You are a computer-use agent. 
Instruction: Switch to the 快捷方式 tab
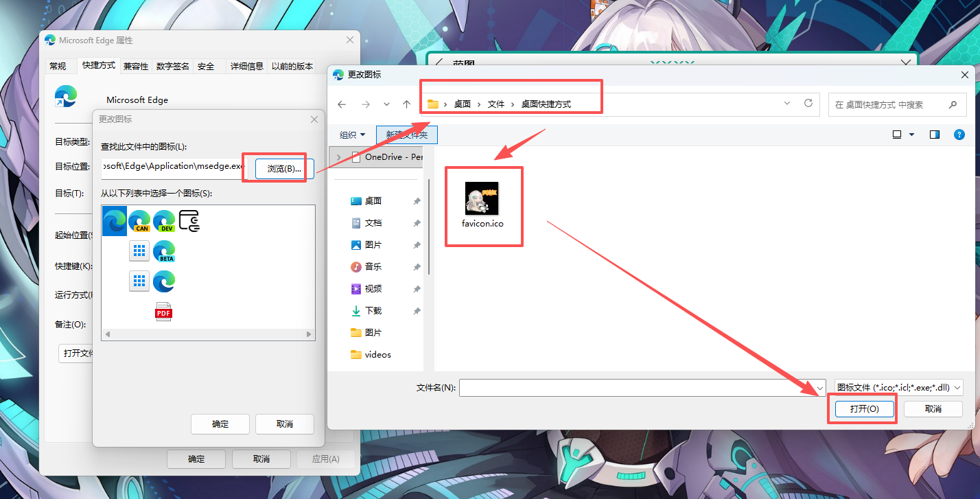99,65
